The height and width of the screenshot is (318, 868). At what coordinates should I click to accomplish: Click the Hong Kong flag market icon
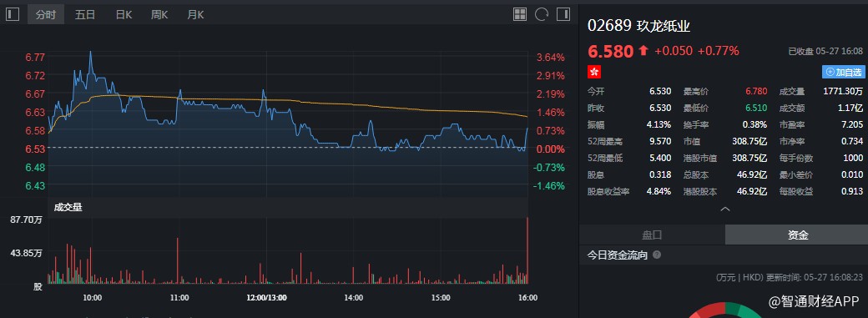point(594,72)
